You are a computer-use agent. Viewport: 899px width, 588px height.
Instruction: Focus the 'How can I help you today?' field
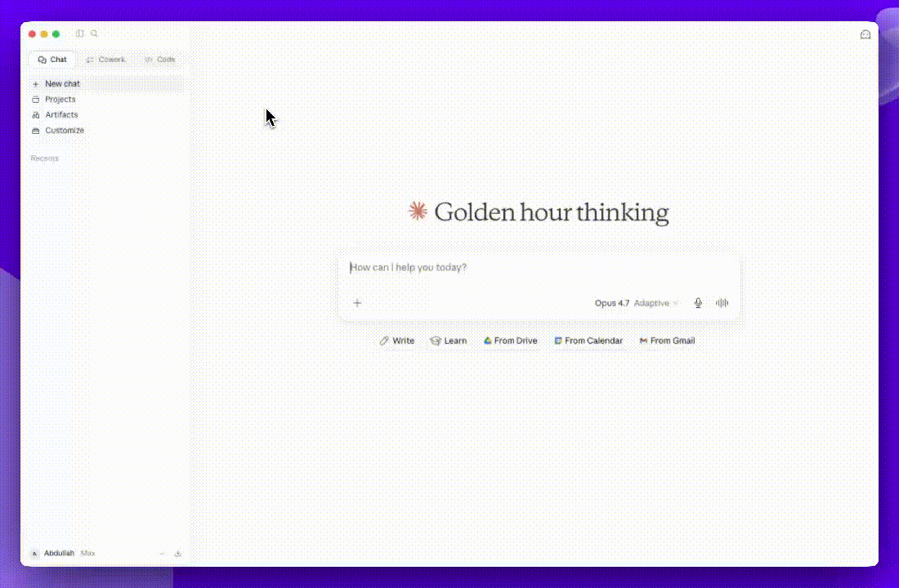pyautogui.click(x=539, y=268)
